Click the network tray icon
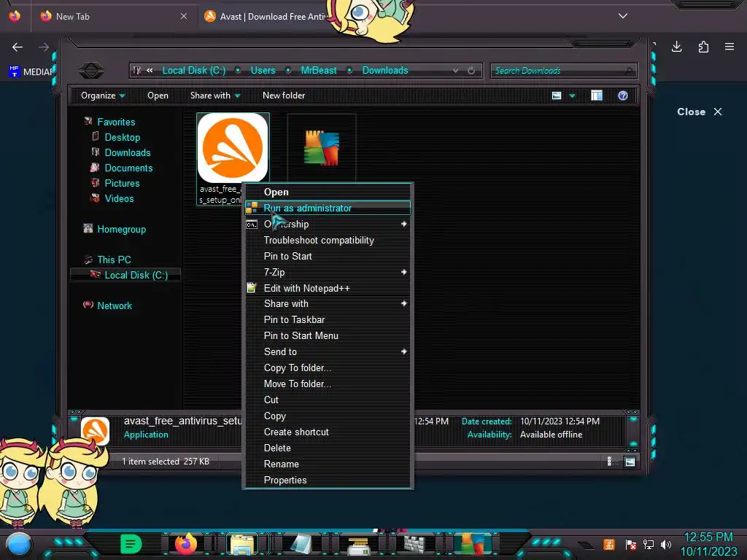Image resolution: width=747 pixels, height=560 pixels. point(649,544)
